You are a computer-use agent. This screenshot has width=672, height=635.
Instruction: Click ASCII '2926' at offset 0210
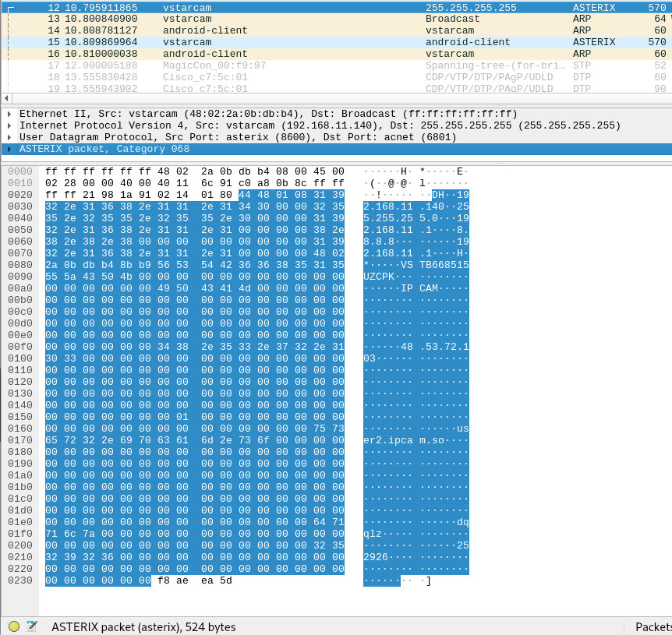point(376,557)
